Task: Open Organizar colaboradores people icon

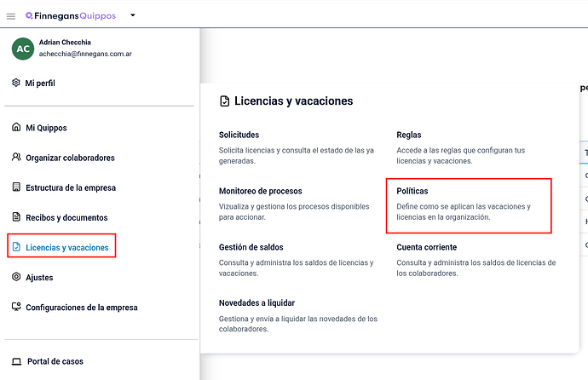Action: [x=16, y=157]
